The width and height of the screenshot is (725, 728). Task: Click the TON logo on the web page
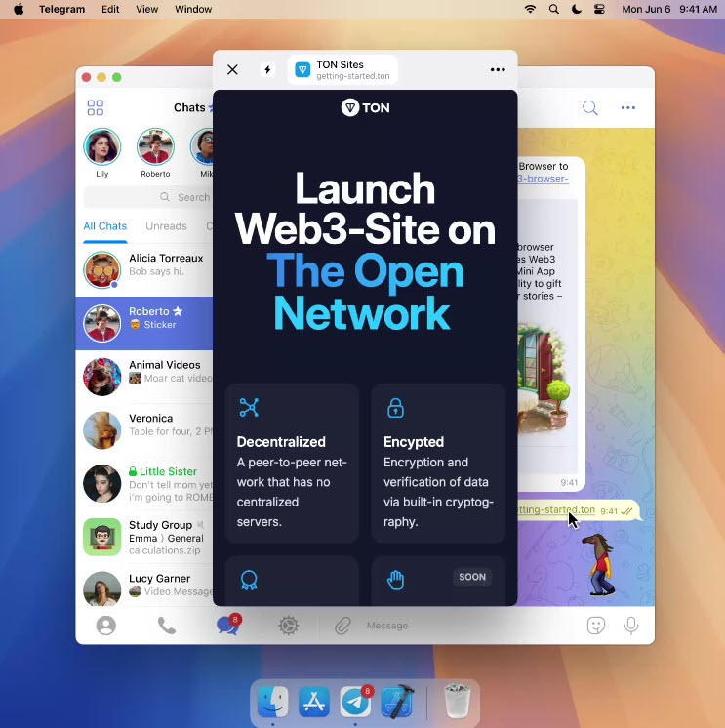pos(365,107)
